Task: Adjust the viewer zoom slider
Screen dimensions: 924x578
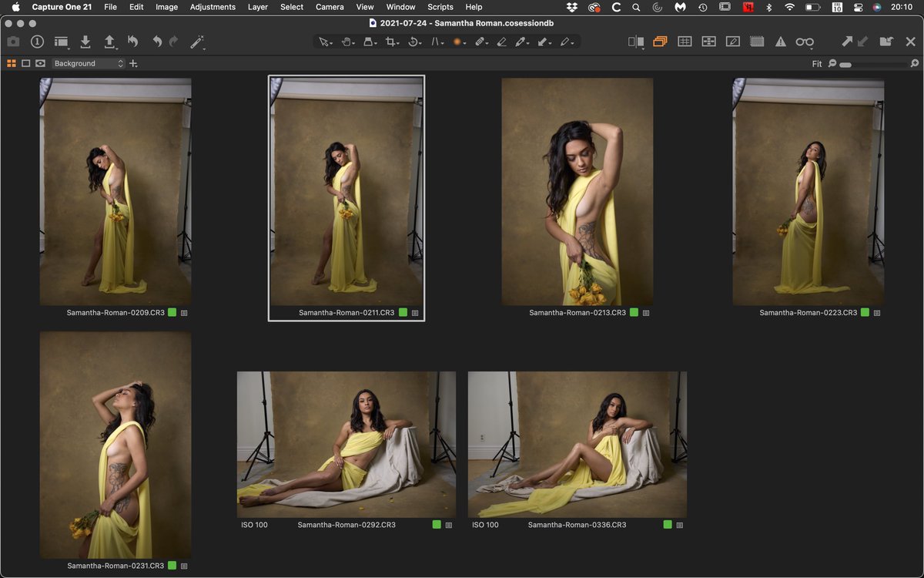Action: 873,65
